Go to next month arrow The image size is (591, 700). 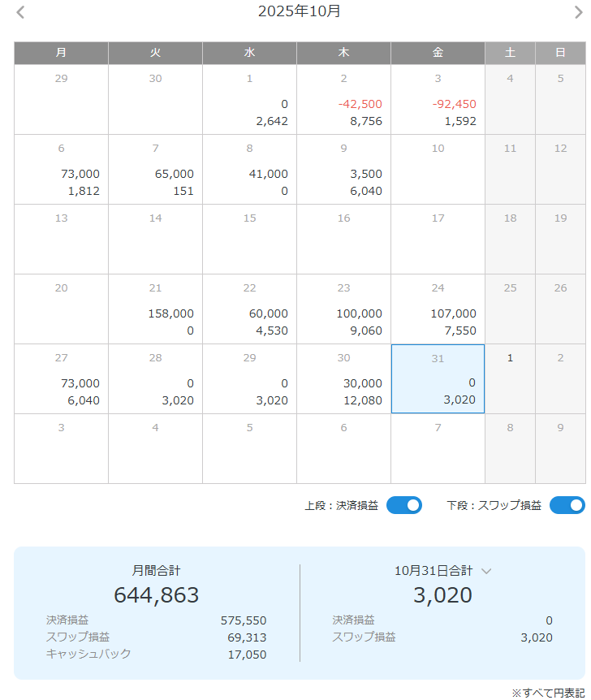pos(578,12)
